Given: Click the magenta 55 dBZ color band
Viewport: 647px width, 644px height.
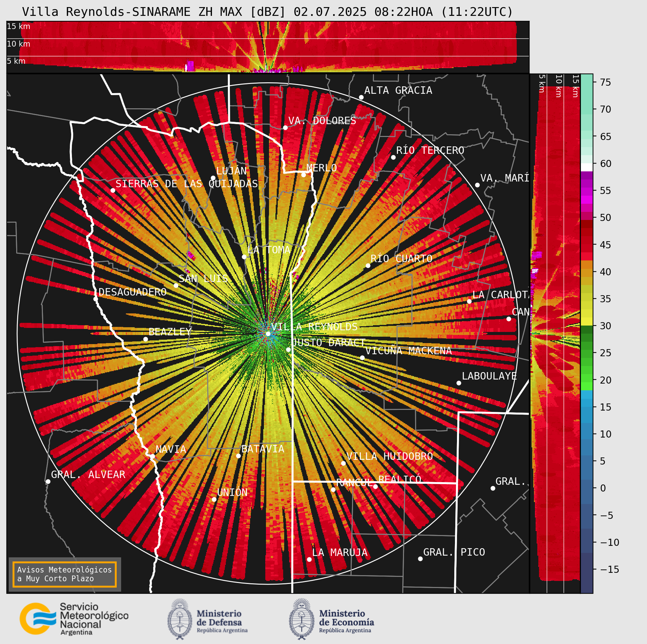Looking at the screenshot, I should click(x=587, y=192).
